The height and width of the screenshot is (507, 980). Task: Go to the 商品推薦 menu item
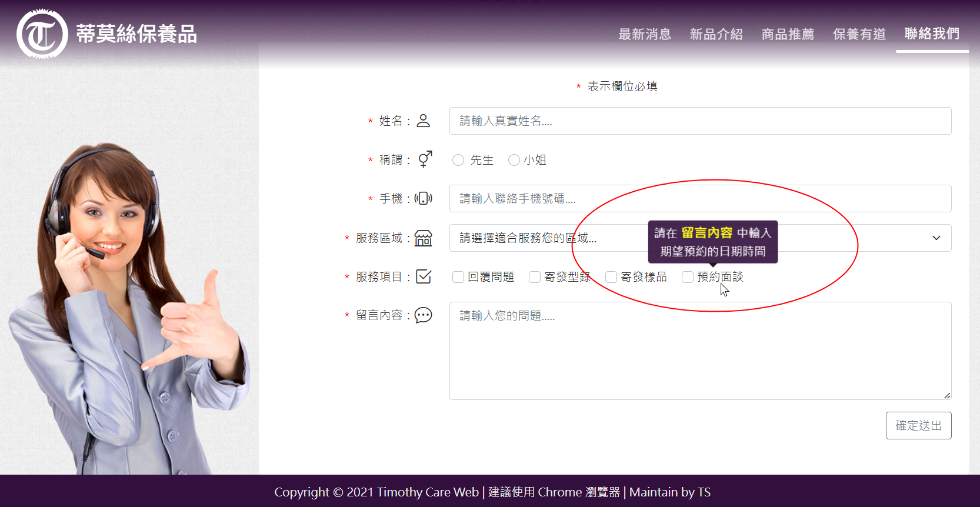click(788, 34)
